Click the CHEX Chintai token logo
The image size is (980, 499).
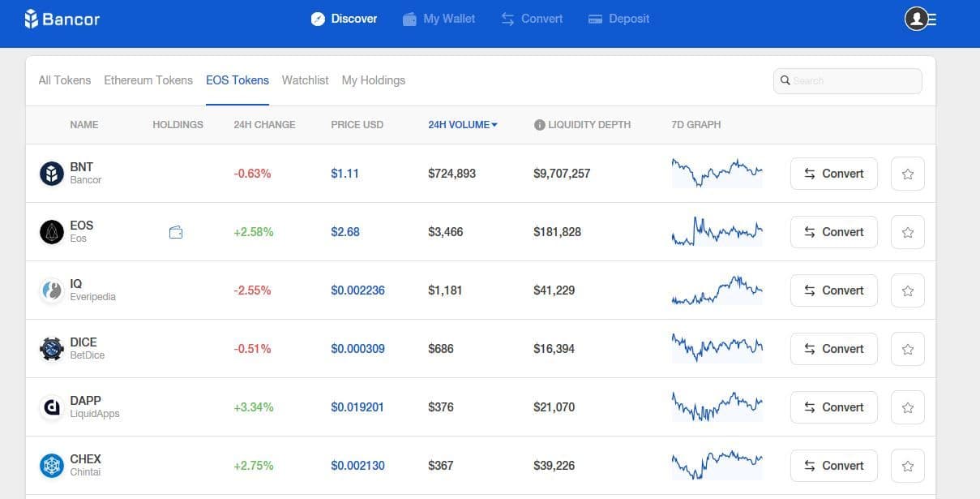[x=52, y=466]
